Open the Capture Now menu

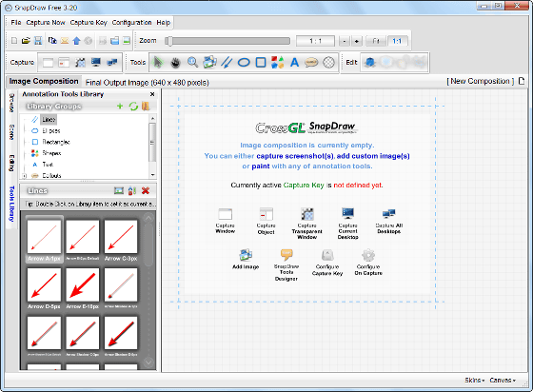tap(46, 23)
